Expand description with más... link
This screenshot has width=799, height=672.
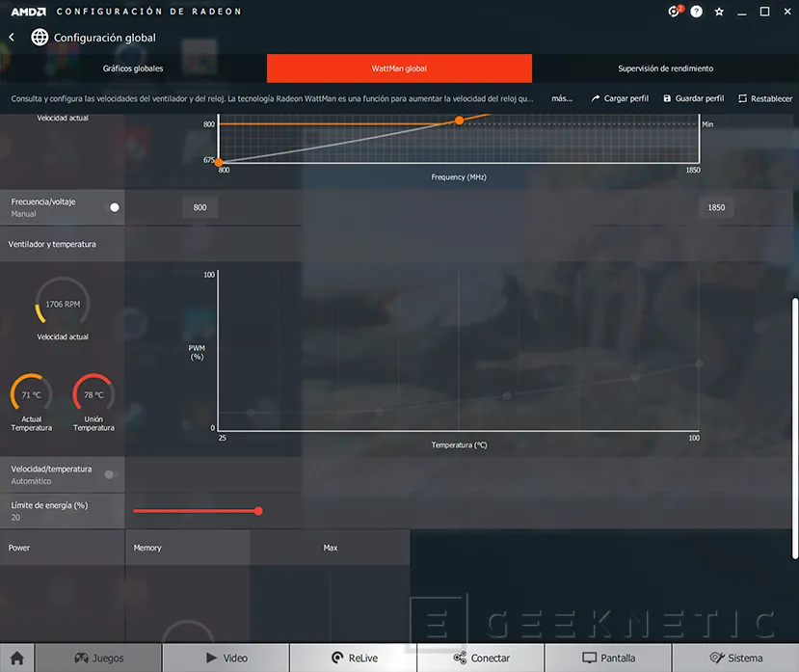tap(562, 98)
